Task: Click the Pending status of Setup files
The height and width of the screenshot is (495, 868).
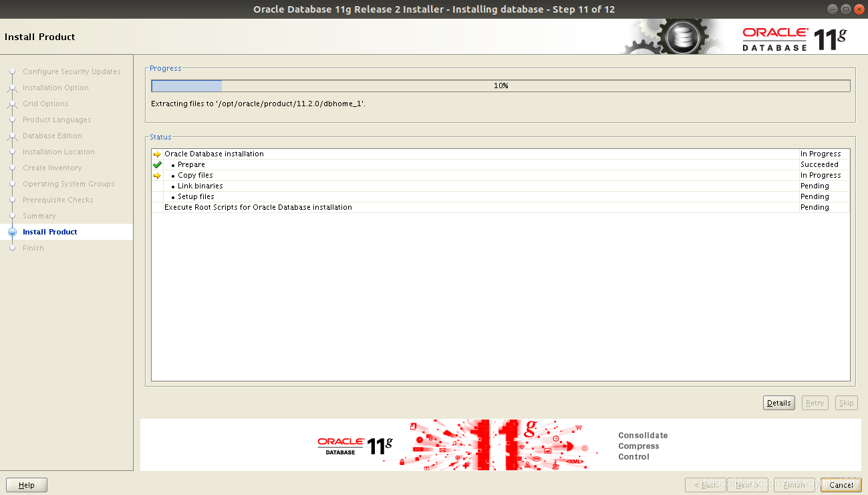Action: coord(815,196)
